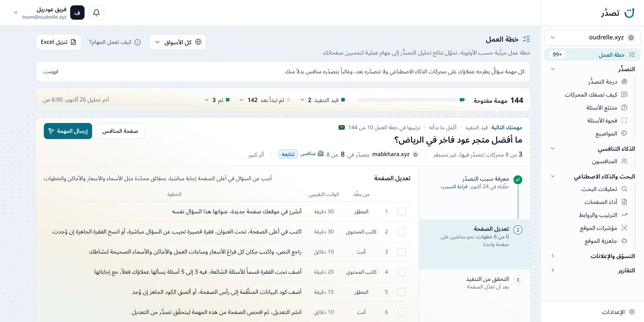Click the مؤشرات الموقع scan icon
Image resolution: width=644 pixels, height=322 pixels.
[624, 228]
